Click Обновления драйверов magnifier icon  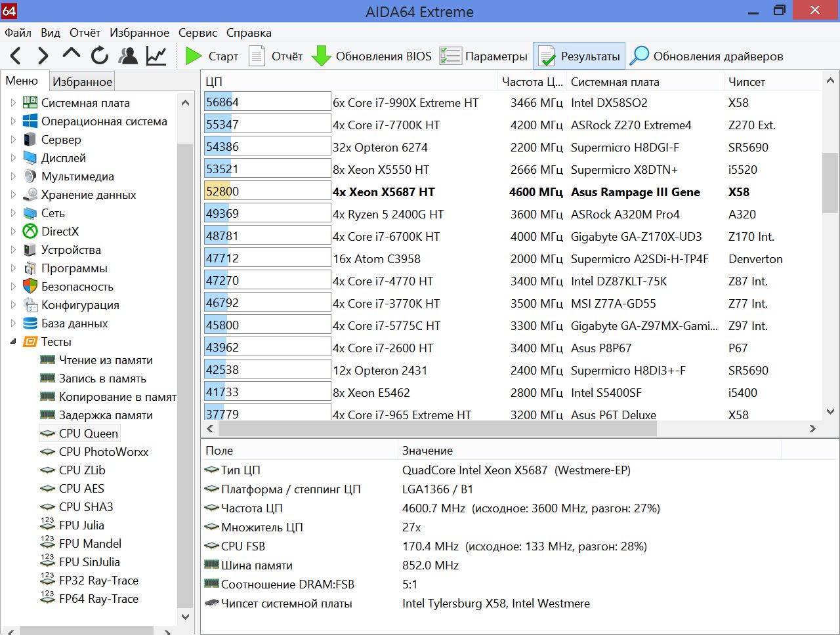[x=639, y=56]
